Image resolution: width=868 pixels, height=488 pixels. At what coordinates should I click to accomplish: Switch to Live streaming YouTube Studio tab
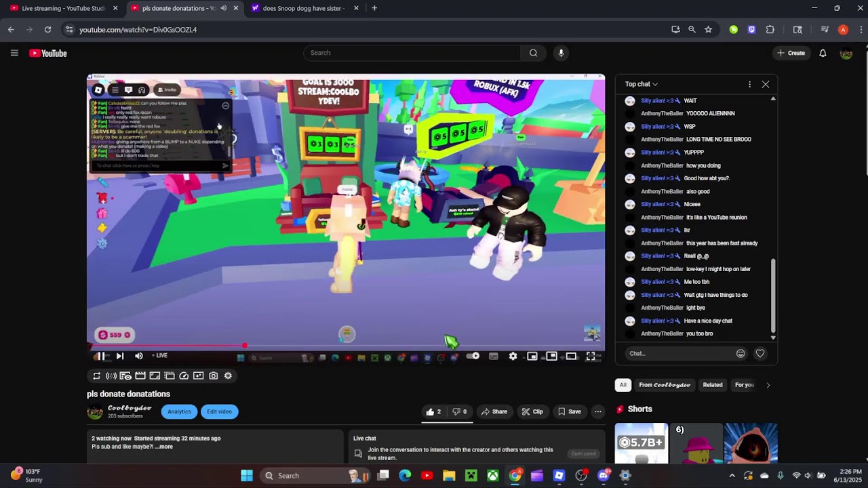(64, 8)
